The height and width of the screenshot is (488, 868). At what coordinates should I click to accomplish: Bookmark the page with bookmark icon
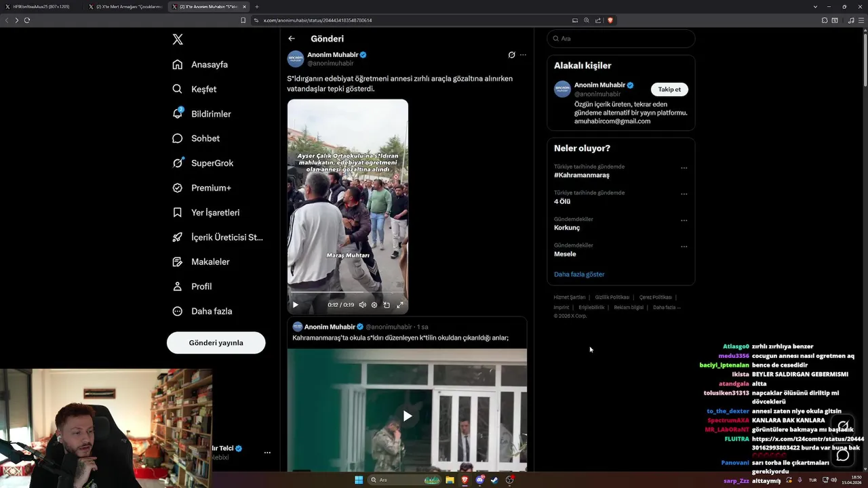pos(243,20)
